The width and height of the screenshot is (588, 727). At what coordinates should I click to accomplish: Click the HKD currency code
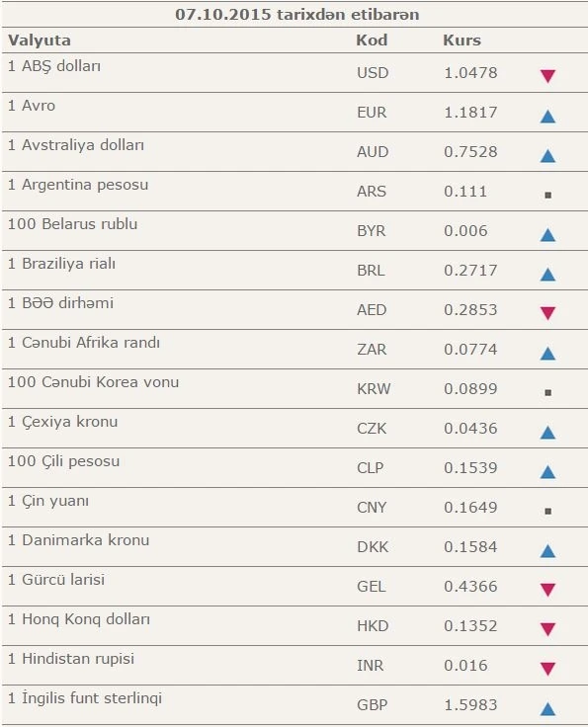(x=373, y=626)
